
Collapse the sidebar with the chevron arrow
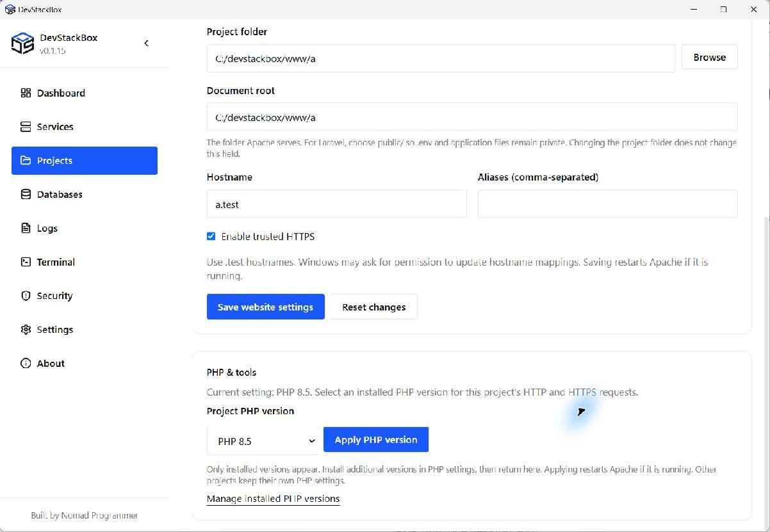(x=147, y=43)
